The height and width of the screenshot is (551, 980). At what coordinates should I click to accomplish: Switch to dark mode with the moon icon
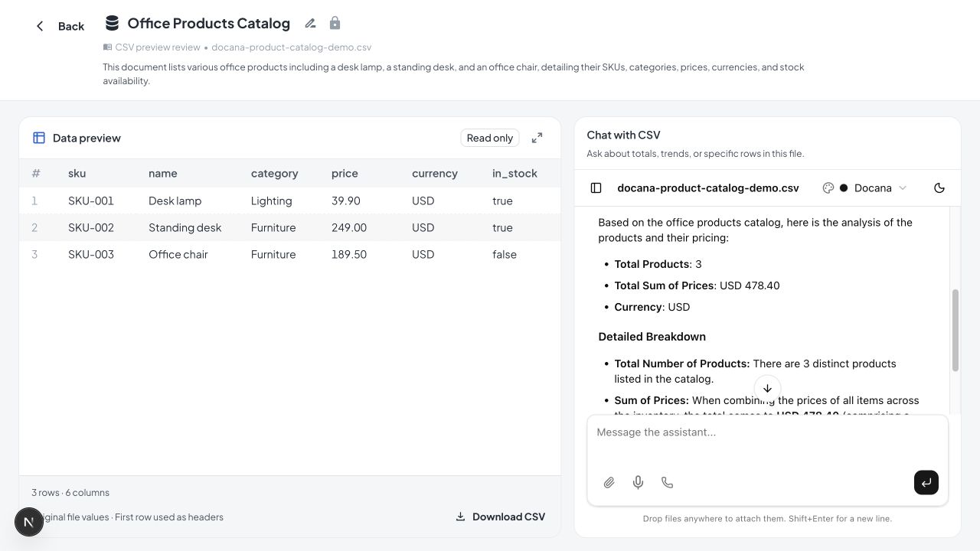coord(939,187)
